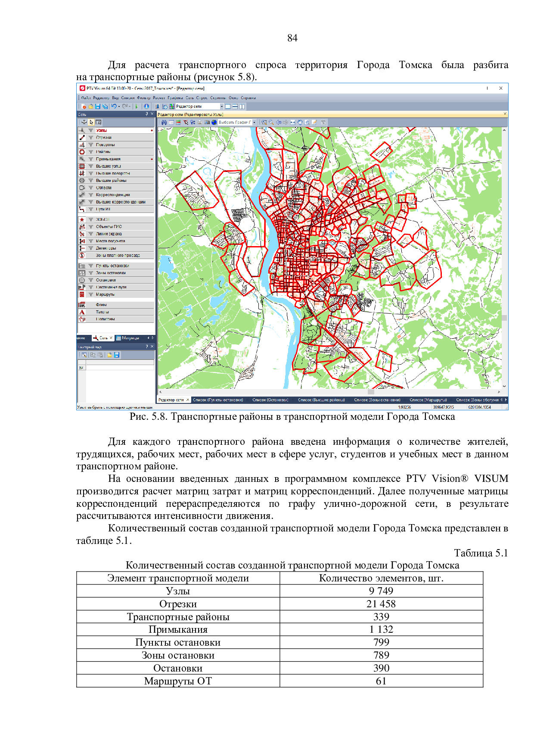
Task: Click the globe background map icon
Action: pyautogui.click(x=214, y=122)
